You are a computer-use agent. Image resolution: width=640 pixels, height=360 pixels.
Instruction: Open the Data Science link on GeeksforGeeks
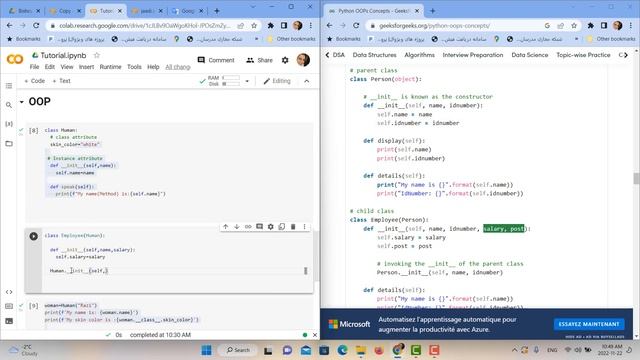(530, 55)
